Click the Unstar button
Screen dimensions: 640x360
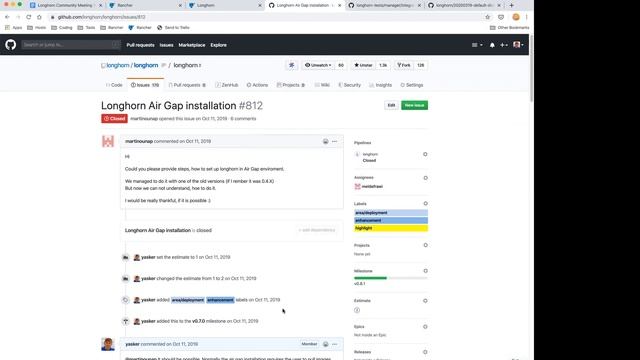(x=363, y=65)
